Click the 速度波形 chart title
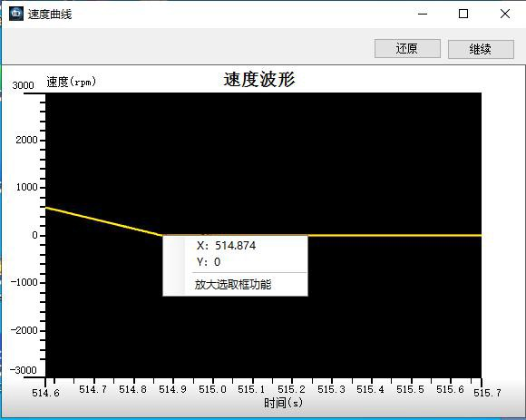Viewport: 526px width, 420px height. tap(259, 80)
